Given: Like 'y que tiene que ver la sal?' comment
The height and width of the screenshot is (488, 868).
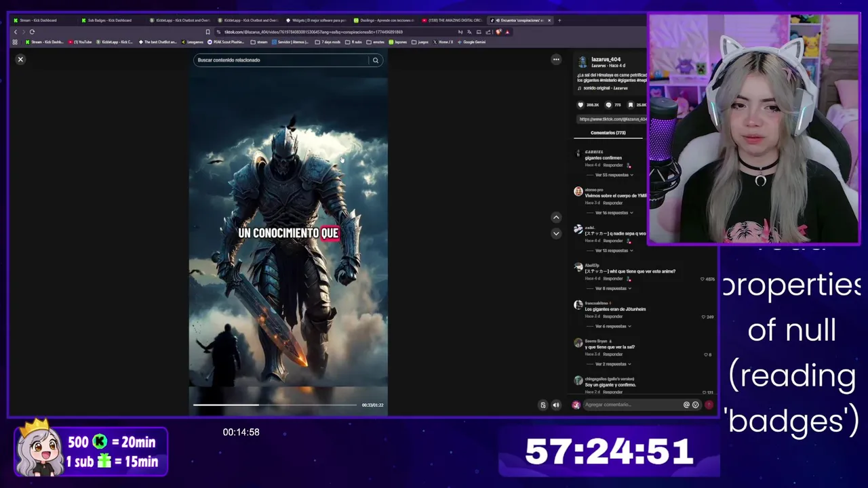Looking at the screenshot, I should click(705, 354).
